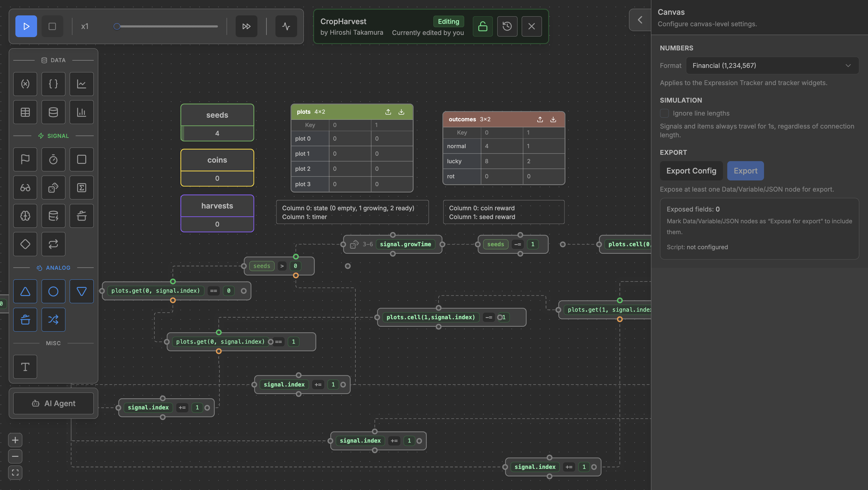Open the number Format dropdown
Viewport: 868px width, 490px height.
772,65
